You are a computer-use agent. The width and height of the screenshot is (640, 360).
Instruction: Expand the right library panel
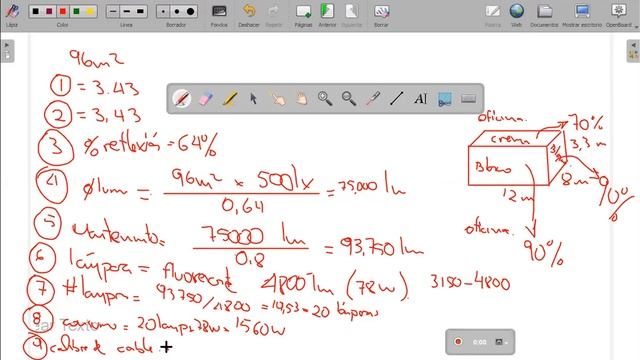pyautogui.click(x=633, y=51)
